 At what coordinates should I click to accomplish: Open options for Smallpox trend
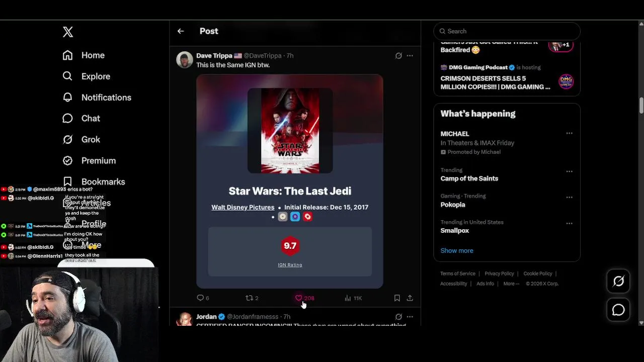pos(569,223)
